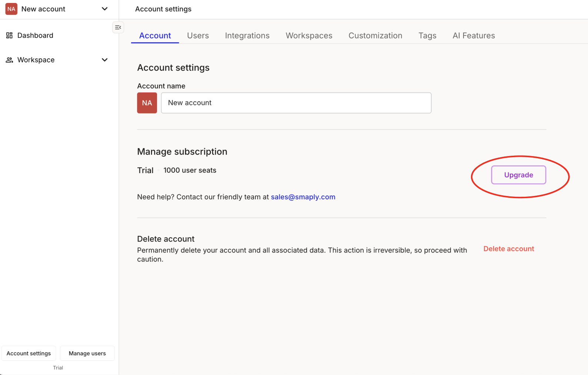588x375 pixels.
Task: Click the Workspace people icon
Action: pos(10,60)
